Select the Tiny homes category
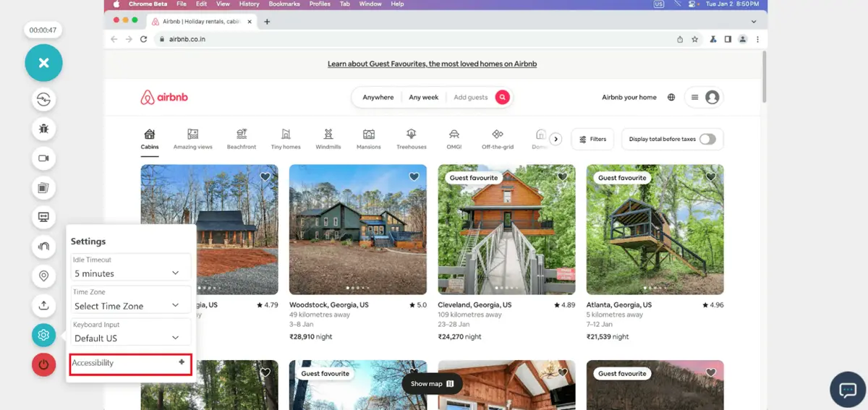The height and width of the screenshot is (410, 868). pos(286,139)
